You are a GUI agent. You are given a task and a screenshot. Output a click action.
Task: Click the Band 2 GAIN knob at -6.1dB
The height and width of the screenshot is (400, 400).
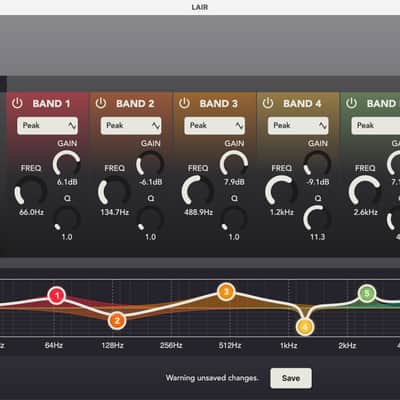click(x=150, y=163)
